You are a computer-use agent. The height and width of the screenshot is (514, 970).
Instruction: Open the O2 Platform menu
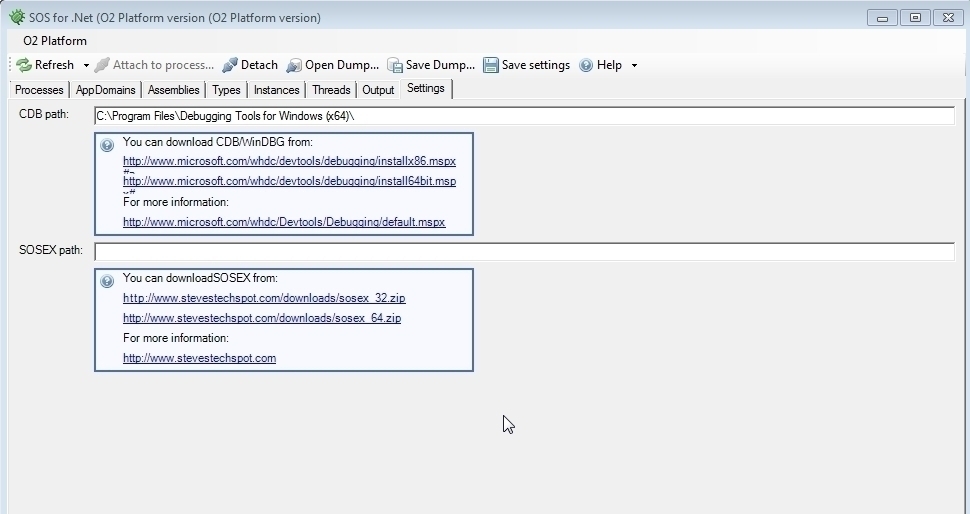coord(55,41)
